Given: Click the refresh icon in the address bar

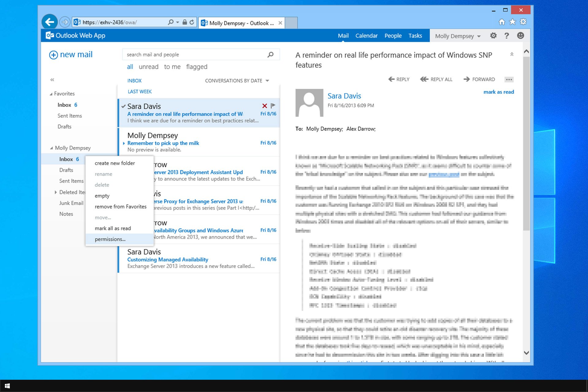Looking at the screenshot, I should pos(192,22).
